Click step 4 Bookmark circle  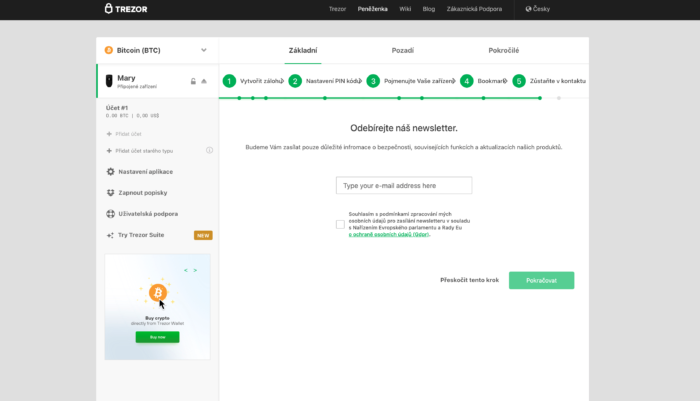(466, 81)
